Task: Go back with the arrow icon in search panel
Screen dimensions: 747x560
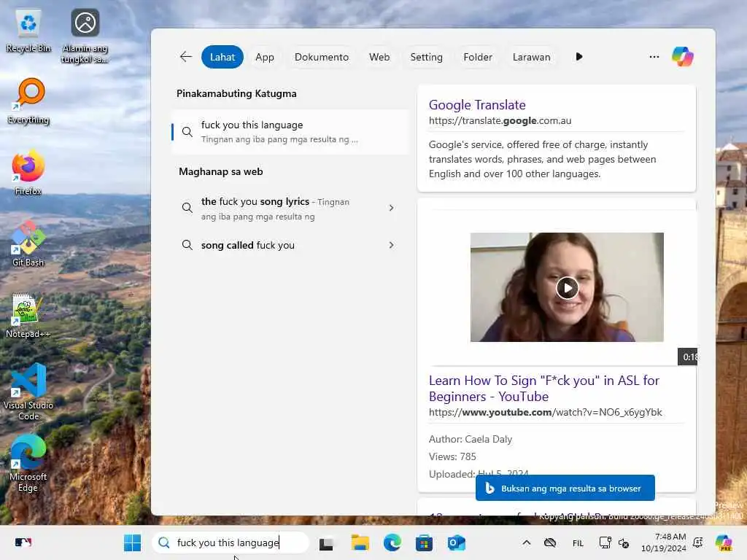Action: click(x=186, y=57)
